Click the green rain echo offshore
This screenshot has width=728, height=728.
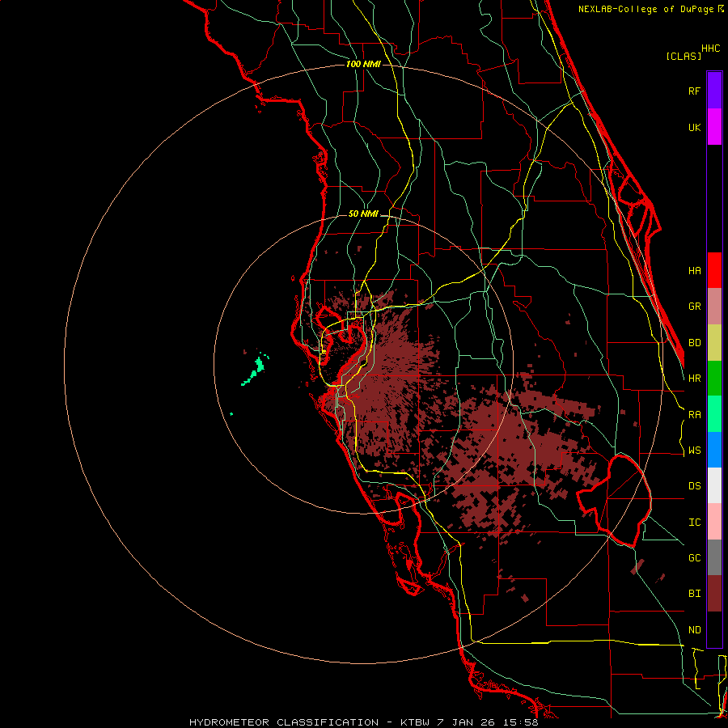tap(255, 370)
